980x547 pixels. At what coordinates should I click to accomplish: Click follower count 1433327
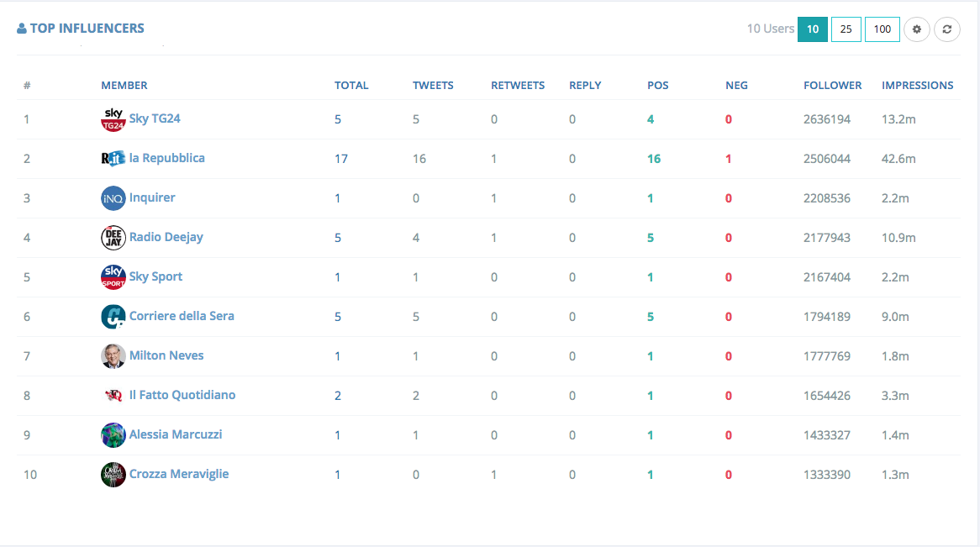pos(827,435)
